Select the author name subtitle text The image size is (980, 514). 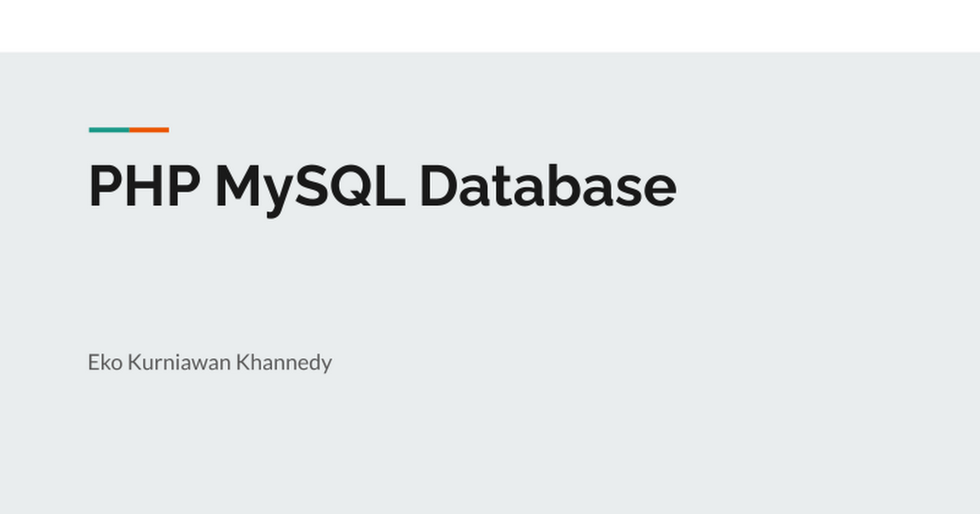[x=209, y=362]
